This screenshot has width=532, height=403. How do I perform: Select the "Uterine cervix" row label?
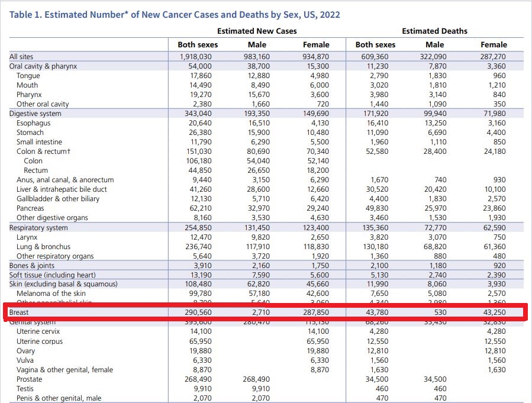(39, 332)
